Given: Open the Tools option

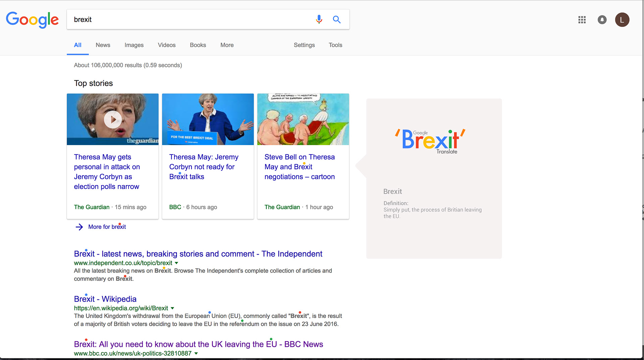Looking at the screenshot, I should 335,45.
